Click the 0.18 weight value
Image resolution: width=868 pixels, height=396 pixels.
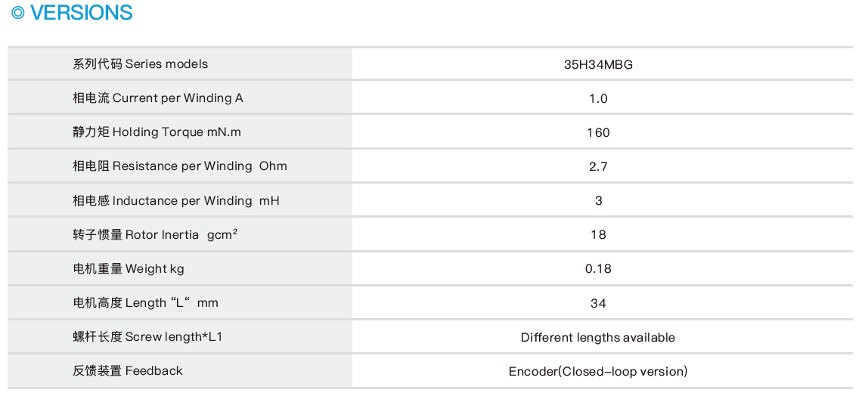tap(598, 268)
